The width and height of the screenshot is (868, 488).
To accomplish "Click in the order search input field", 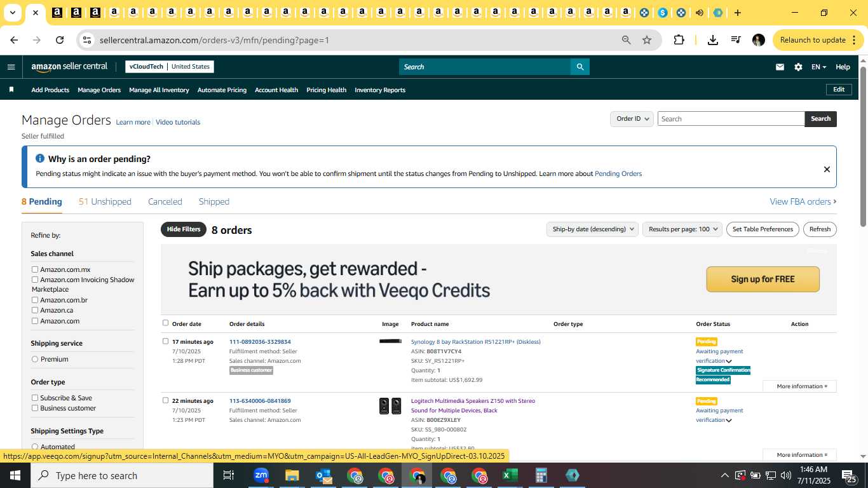I will (731, 119).
